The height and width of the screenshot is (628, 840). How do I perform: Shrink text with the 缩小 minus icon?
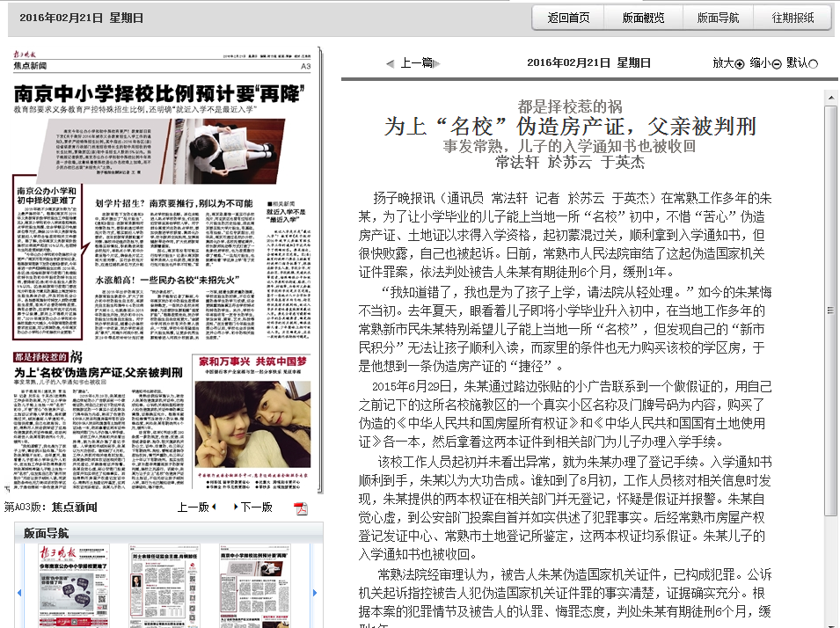click(777, 64)
